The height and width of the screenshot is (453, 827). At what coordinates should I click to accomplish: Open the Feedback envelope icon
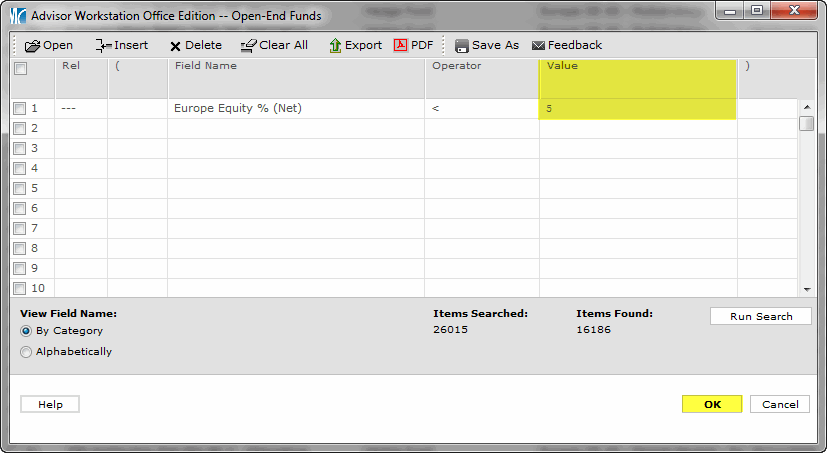coord(538,45)
